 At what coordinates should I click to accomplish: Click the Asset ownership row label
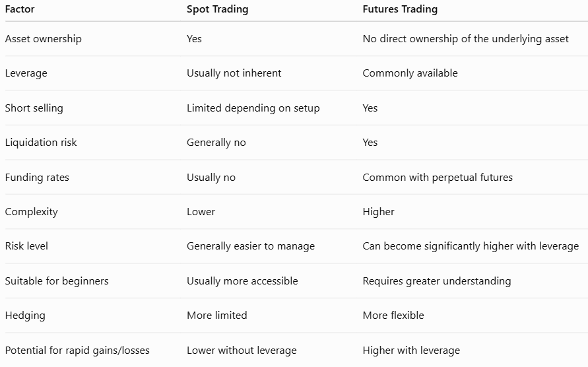tap(43, 39)
